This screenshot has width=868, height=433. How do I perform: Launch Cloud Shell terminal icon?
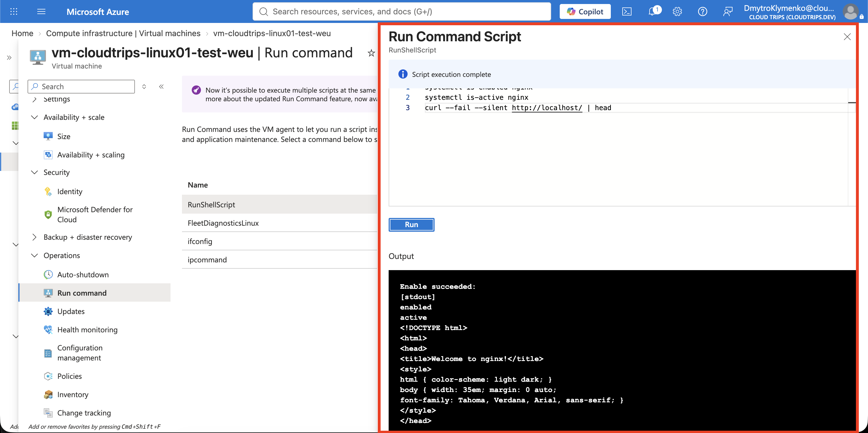627,11
